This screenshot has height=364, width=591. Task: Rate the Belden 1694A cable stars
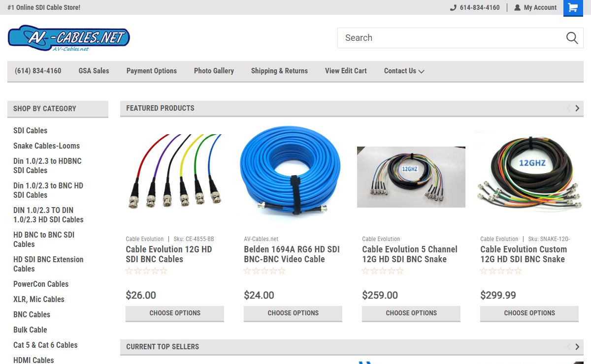coord(264,271)
